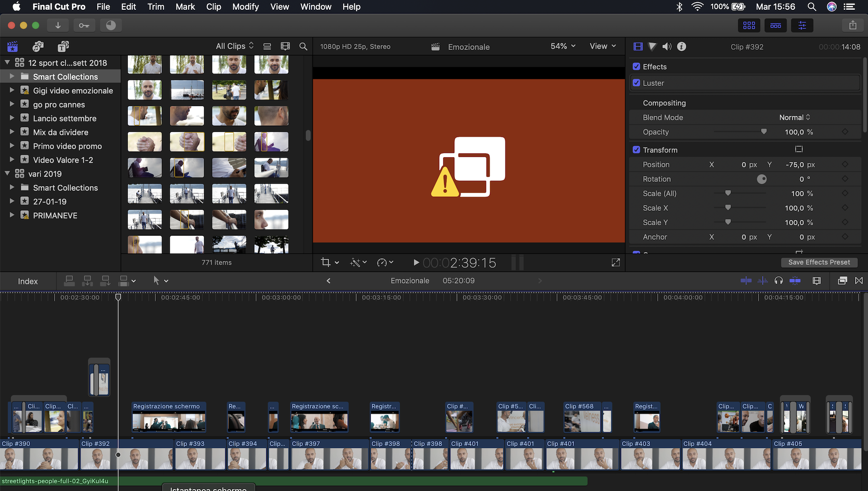Add keyframe for Position parameter
Screen dimensions: 868x491
click(x=845, y=164)
